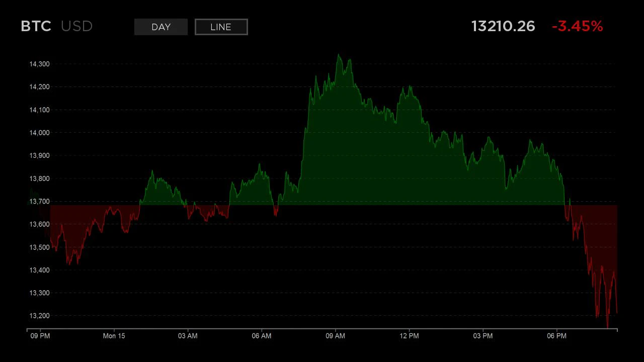Click the 12 PM time axis label
Image resolution: width=644 pixels, height=362 pixels.
pos(409,336)
